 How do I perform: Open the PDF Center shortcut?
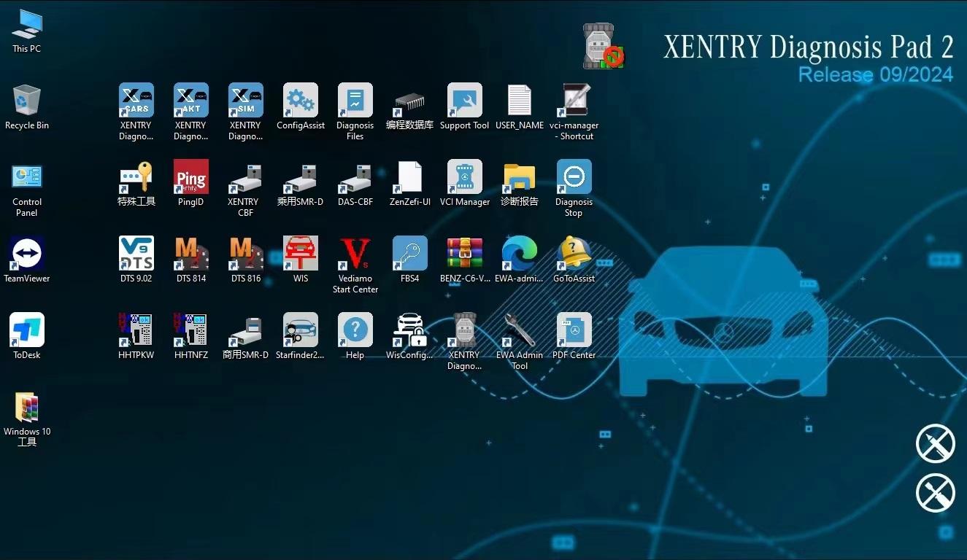pyautogui.click(x=574, y=330)
